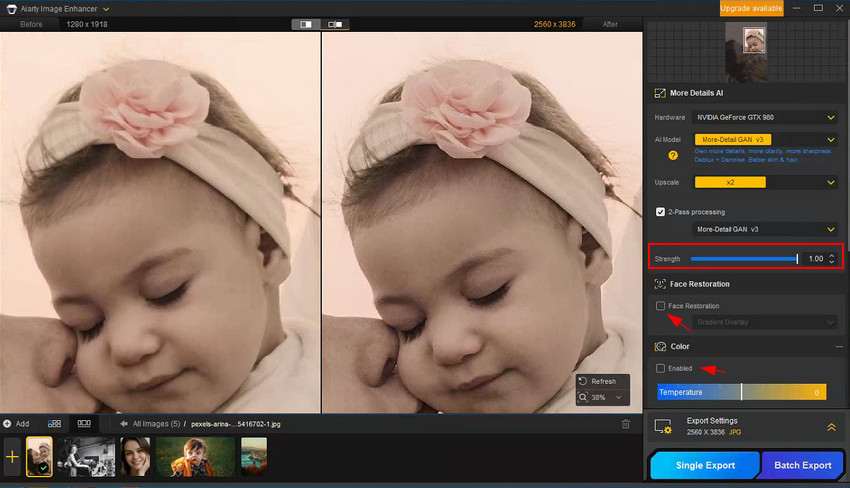
Task: Click the large plus add-image tile
Action: 12,457
